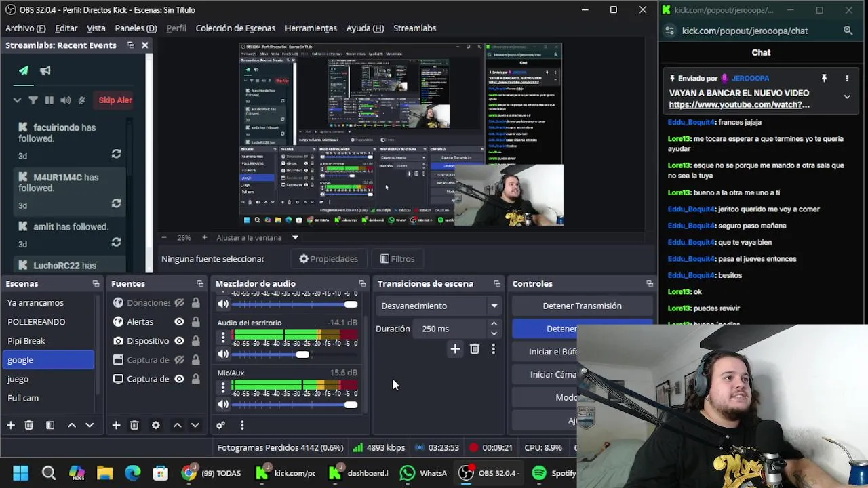Delete the selected scene
Screen dimensions: 868x488
pyautogui.click(x=28, y=425)
